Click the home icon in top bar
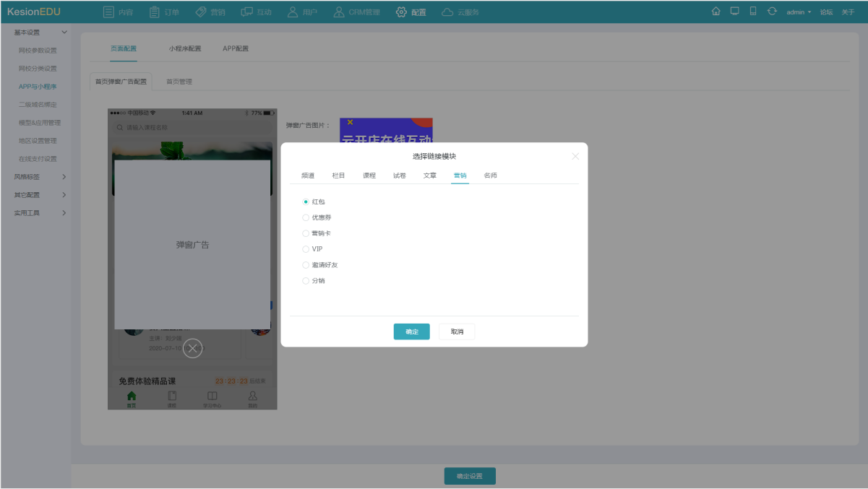Image resolution: width=868 pixels, height=489 pixels. [716, 12]
